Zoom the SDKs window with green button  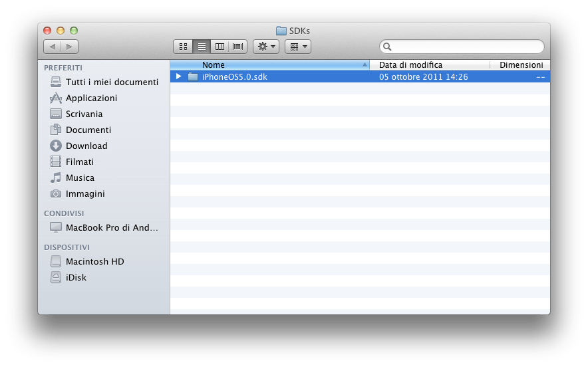click(74, 31)
